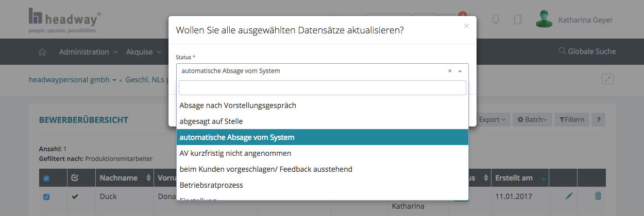The height and width of the screenshot is (216, 644).
Task: Open Globale Suche
Action: click(587, 51)
